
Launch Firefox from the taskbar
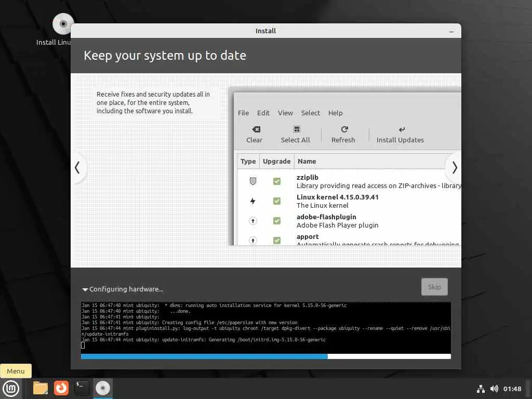pos(61,388)
